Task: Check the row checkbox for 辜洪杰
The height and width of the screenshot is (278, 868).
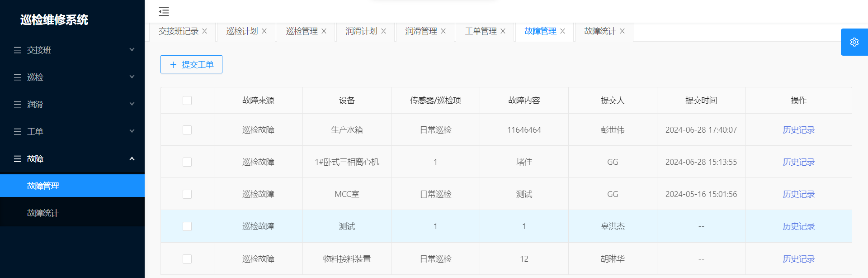Action: [187, 226]
